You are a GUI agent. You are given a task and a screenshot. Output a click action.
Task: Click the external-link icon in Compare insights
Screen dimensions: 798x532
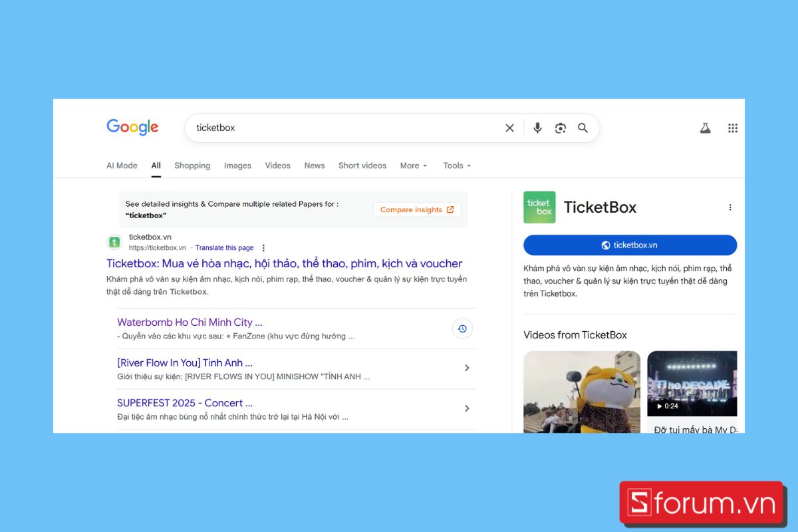pyautogui.click(x=450, y=209)
